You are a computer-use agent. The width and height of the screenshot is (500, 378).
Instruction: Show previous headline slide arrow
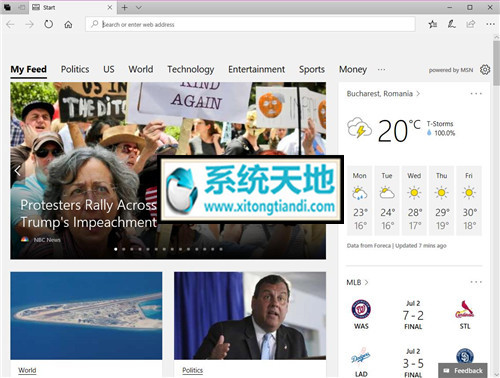pos(18,171)
